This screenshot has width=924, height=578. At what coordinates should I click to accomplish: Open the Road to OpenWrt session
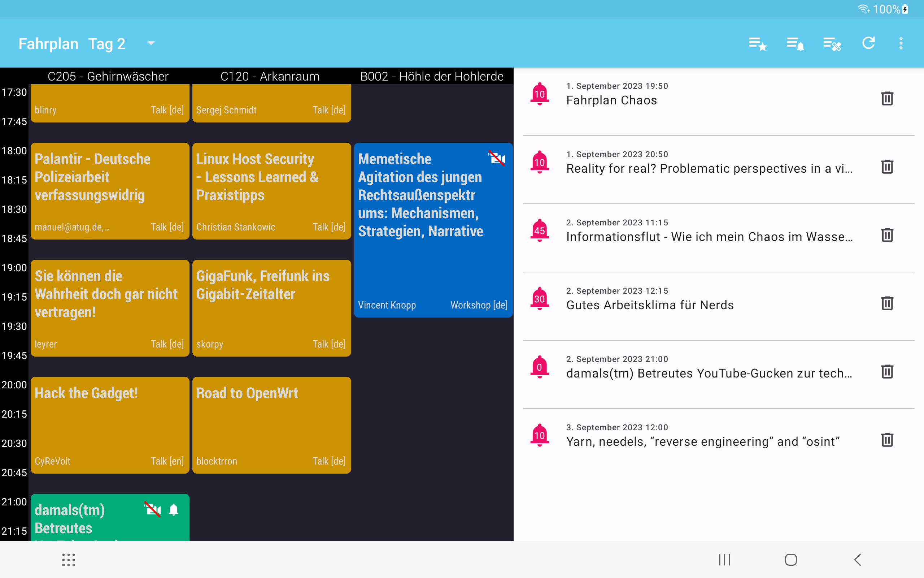pyautogui.click(x=271, y=425)
